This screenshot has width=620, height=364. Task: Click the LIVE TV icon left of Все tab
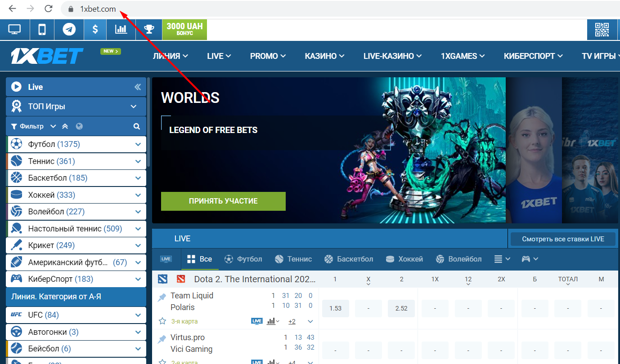[166, 259]
